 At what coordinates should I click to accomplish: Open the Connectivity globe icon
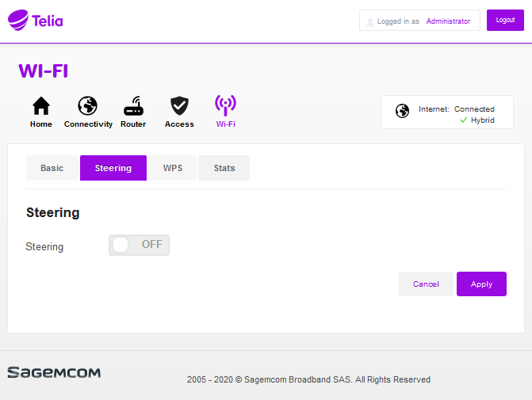[88, 106]
